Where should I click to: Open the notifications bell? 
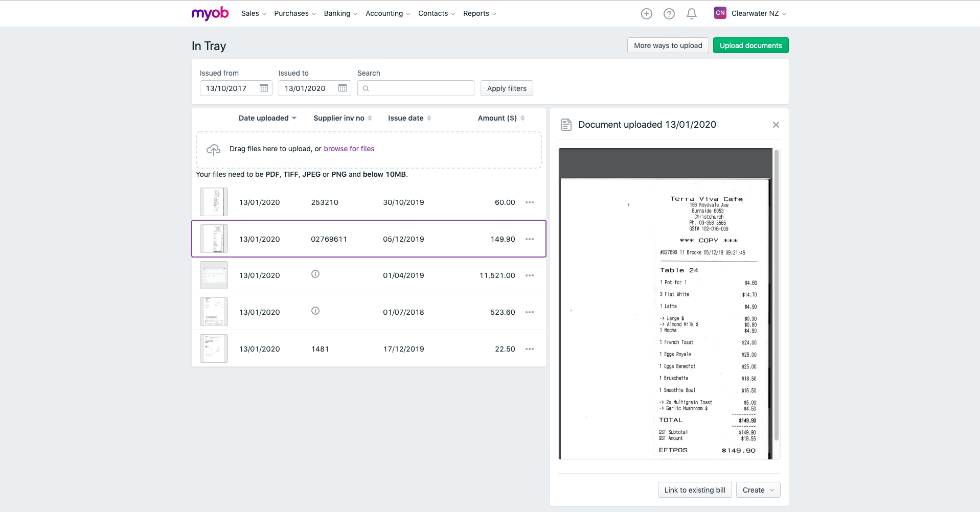coord(691,13)
